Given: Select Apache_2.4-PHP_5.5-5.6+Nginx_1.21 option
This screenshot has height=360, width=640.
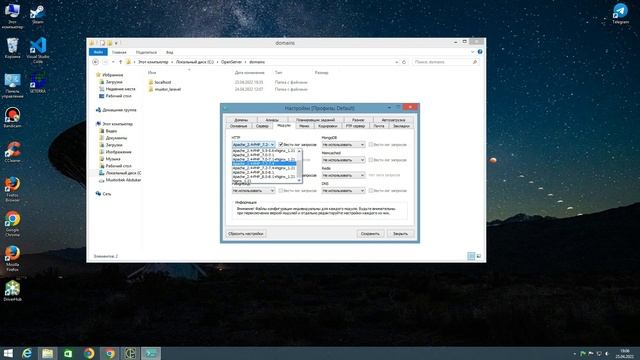Looking at the screenshot, I should [264, 151].
